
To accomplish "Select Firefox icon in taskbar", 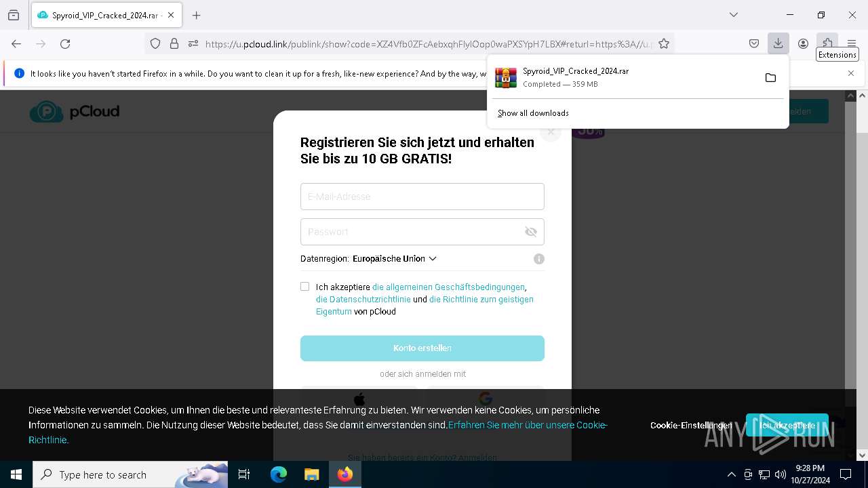I will 345,474.
